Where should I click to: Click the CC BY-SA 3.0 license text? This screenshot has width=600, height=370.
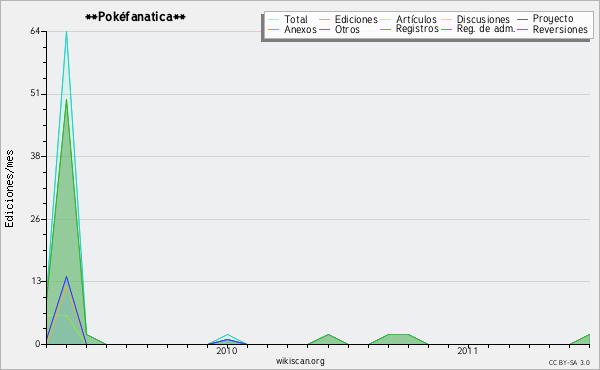click(x=569, y=362)
